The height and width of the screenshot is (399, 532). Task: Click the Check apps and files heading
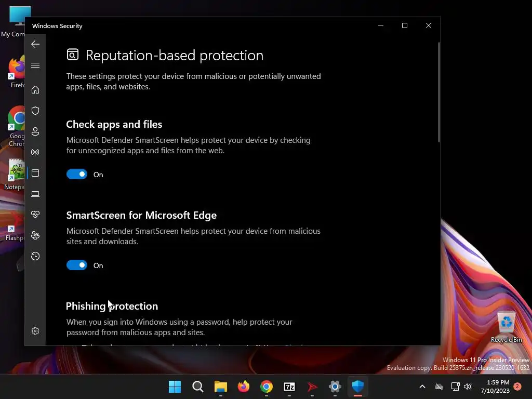click(114, 124)
